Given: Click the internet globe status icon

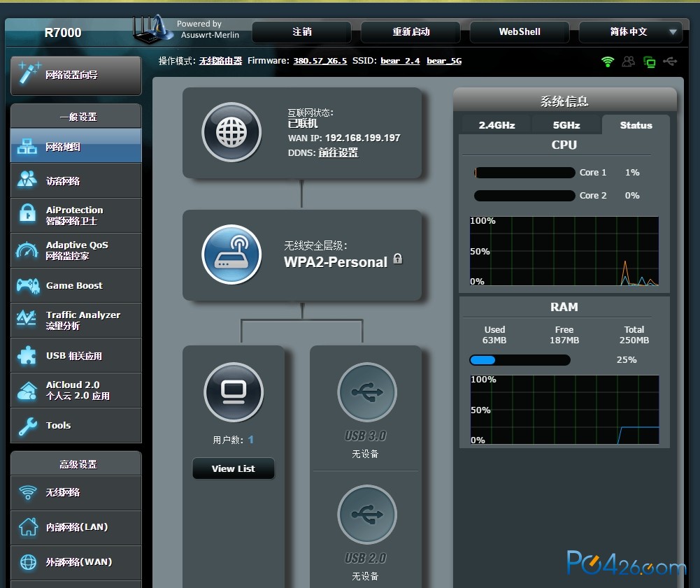Looking at the screenshot, I should click(231, 132).
